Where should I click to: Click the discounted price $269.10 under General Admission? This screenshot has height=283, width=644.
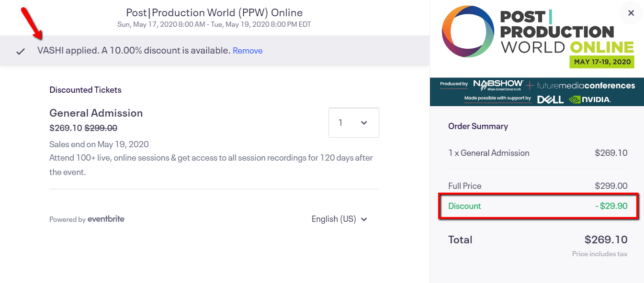click(x=66, y=128)
